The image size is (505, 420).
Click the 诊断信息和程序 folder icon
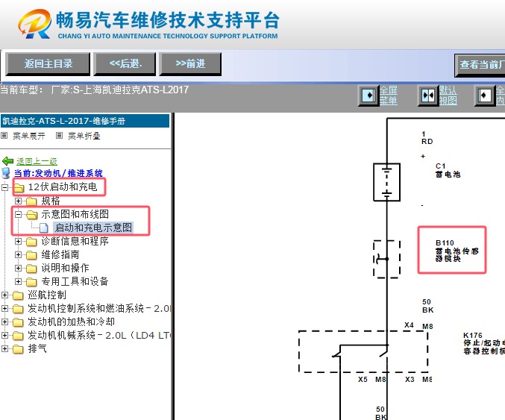pyautogui.click(x=31, y=242)
